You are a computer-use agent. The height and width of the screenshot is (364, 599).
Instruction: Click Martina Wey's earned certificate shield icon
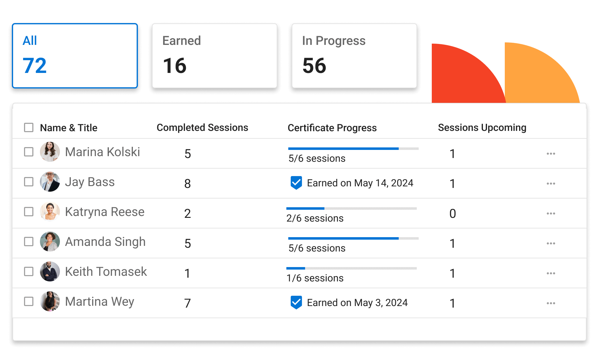coord(296,303)
